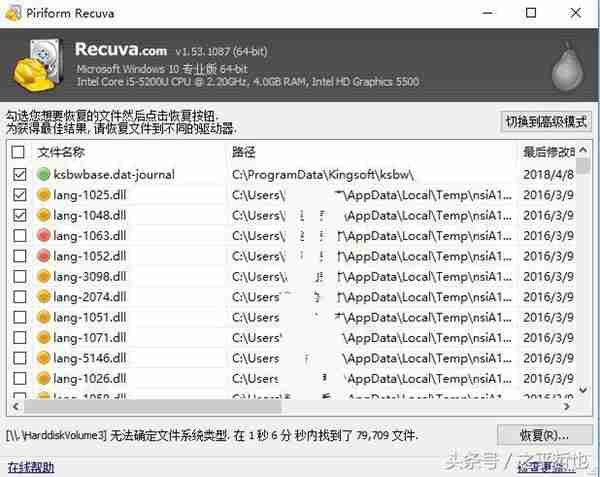Click the orange status dot for lang-1026.dll
The height and width of the screenshot is (477, 600).
click(44, 378)
